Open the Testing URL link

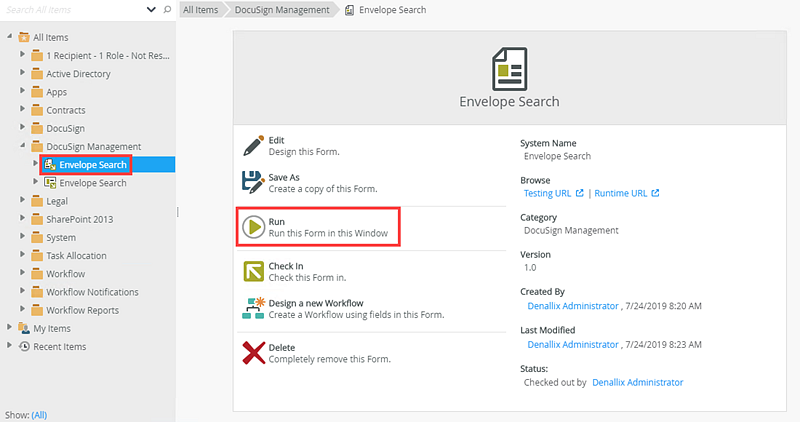547,193
